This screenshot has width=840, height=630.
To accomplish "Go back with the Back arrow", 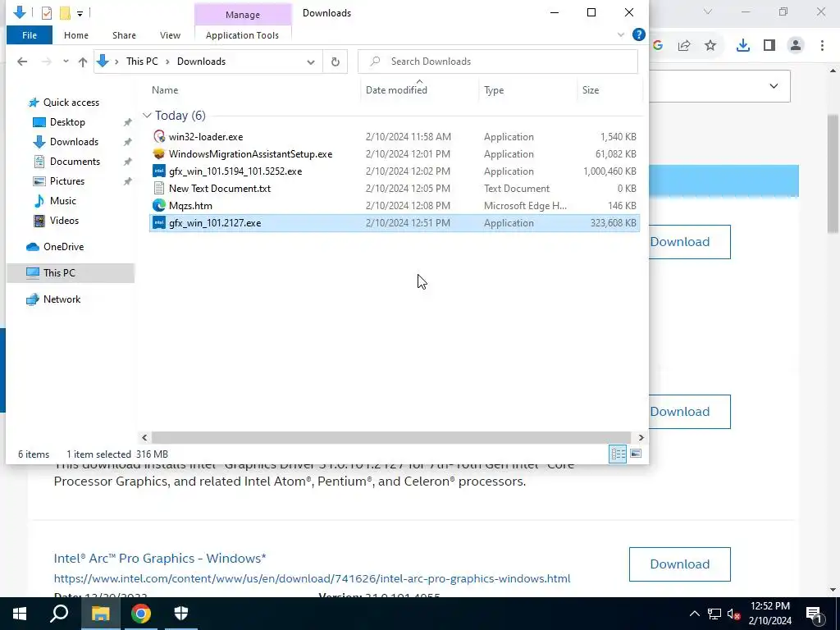I will [22, 62].
